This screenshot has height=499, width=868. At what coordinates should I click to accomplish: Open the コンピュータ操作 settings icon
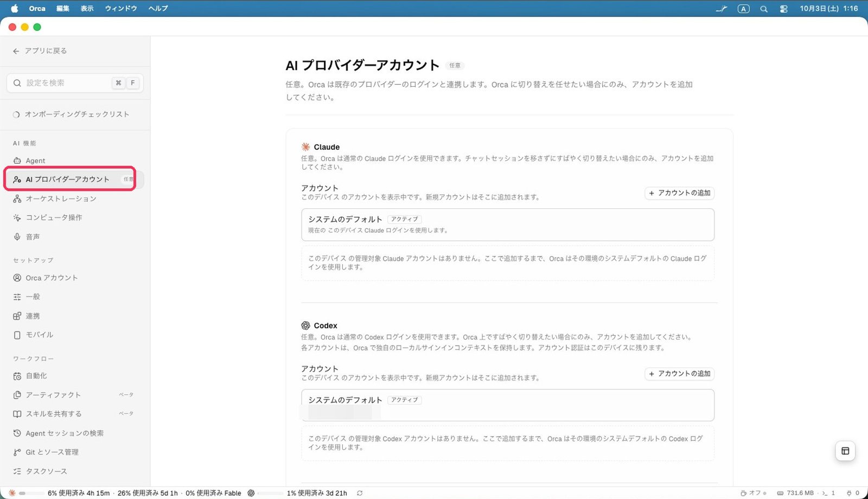pos(17,217)
